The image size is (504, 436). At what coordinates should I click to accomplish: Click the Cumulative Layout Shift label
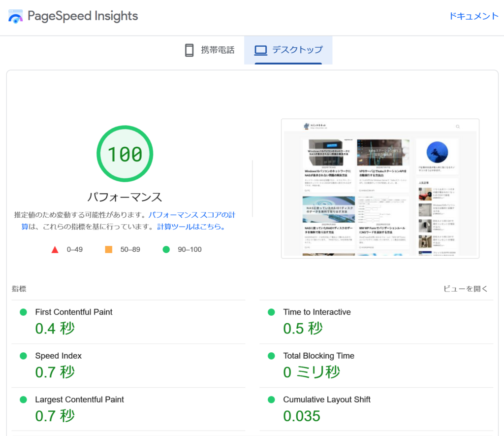pyautogui.click(x=327, y=400)
